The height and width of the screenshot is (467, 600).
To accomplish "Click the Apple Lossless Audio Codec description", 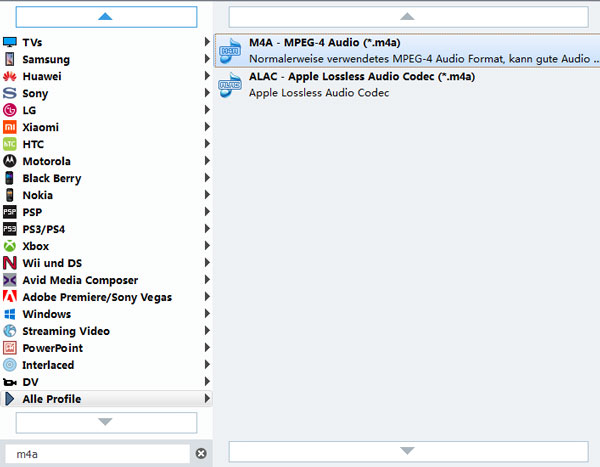I will click(319, 93).
